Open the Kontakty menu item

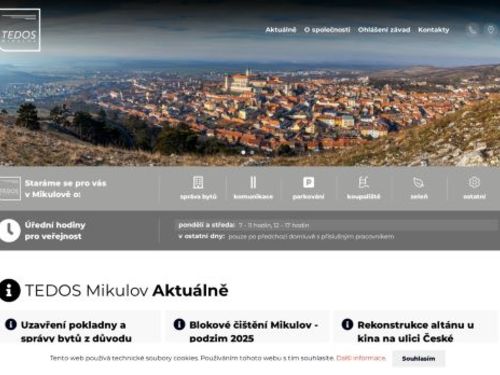(434, 30)
